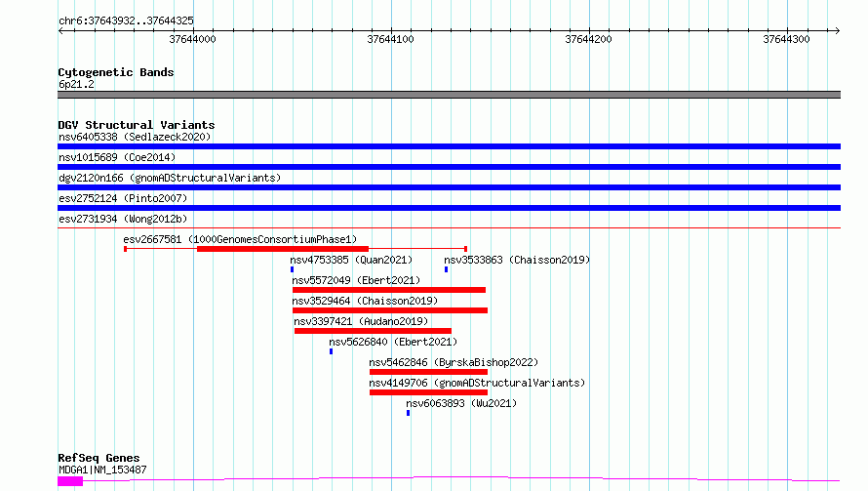The image size is (868, 491).
Task: Select the nsv6063893 (Wu2021) label
Action: click(461, 403)
